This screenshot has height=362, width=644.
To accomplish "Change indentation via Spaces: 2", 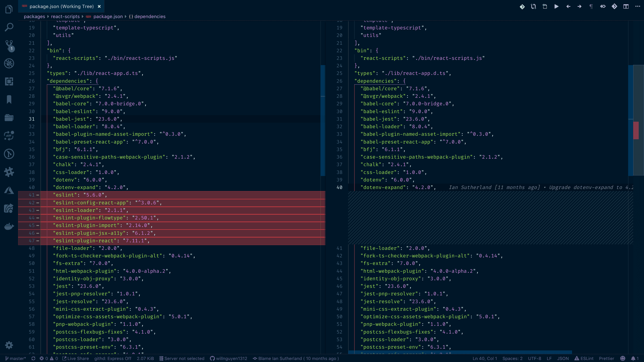I will click(512, 358).
